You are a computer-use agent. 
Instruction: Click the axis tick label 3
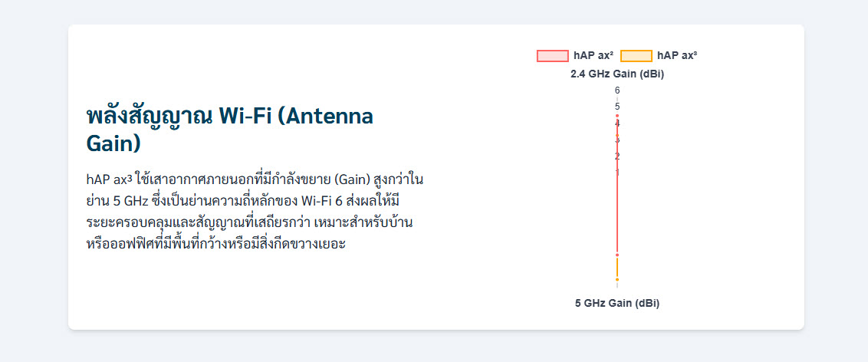click(617, 140)
